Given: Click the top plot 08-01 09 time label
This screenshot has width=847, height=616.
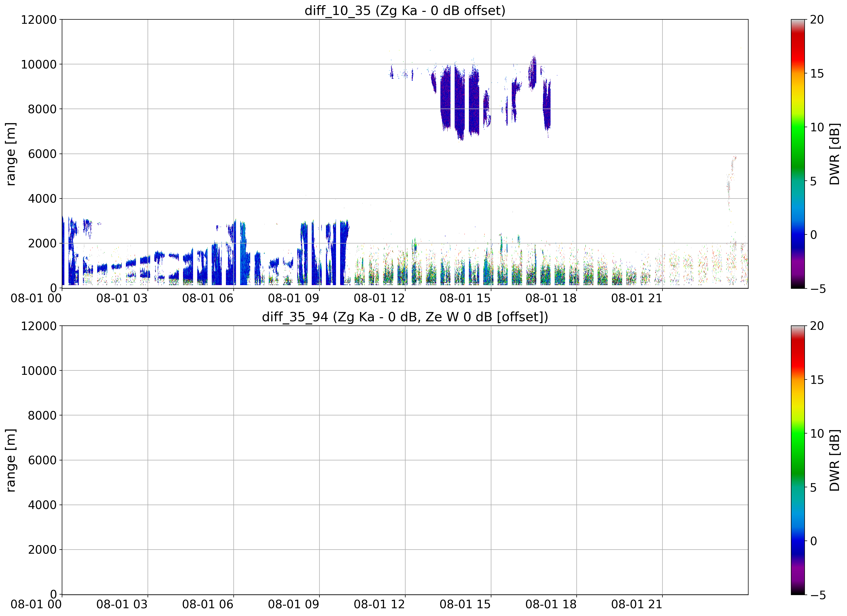Looking at the screenshot, I should (294, 298).
